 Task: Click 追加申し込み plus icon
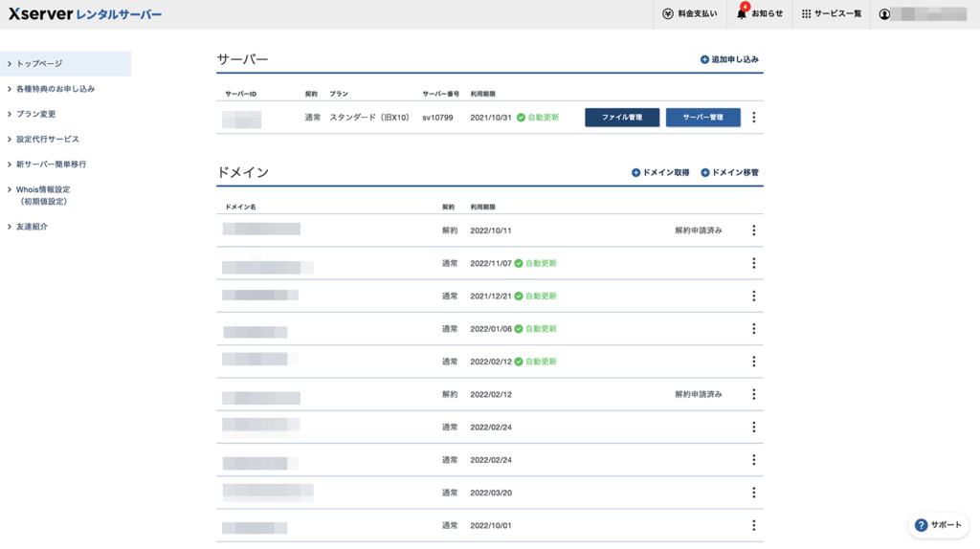(705, 59)
